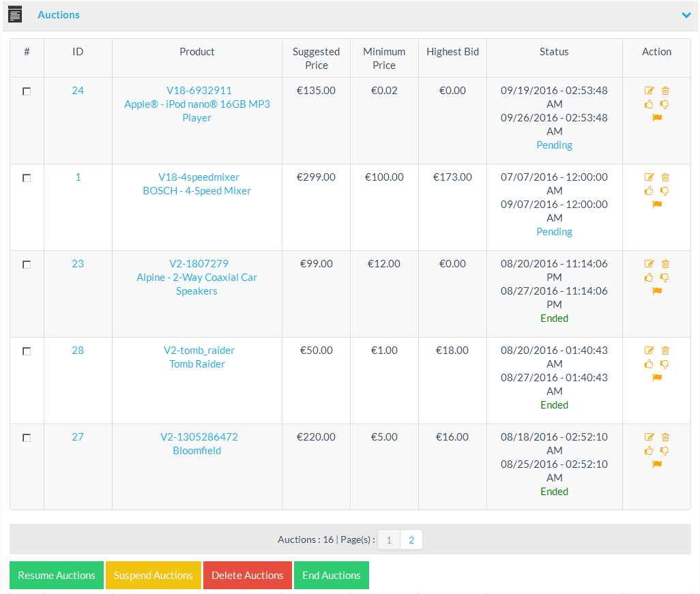Click the edit icon for Bloomfield auction
The height and width of the screenshot is (594, 700).
(x=649, y=437)
